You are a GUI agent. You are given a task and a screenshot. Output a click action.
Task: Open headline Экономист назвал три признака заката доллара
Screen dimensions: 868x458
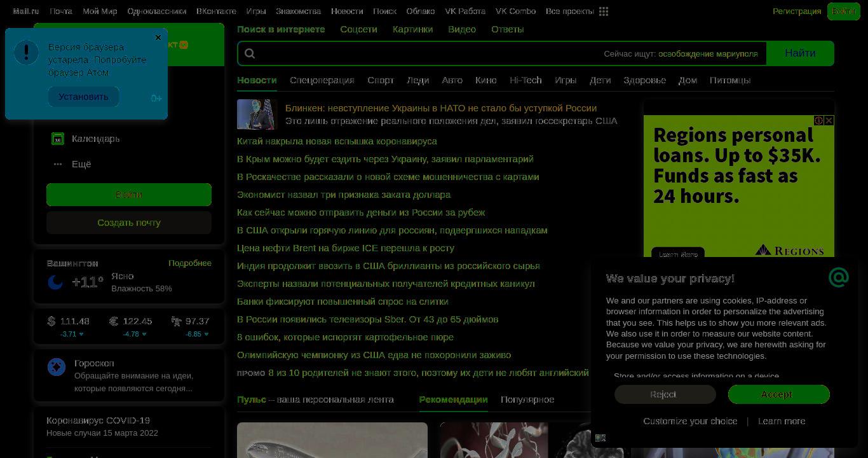point(344,195)
